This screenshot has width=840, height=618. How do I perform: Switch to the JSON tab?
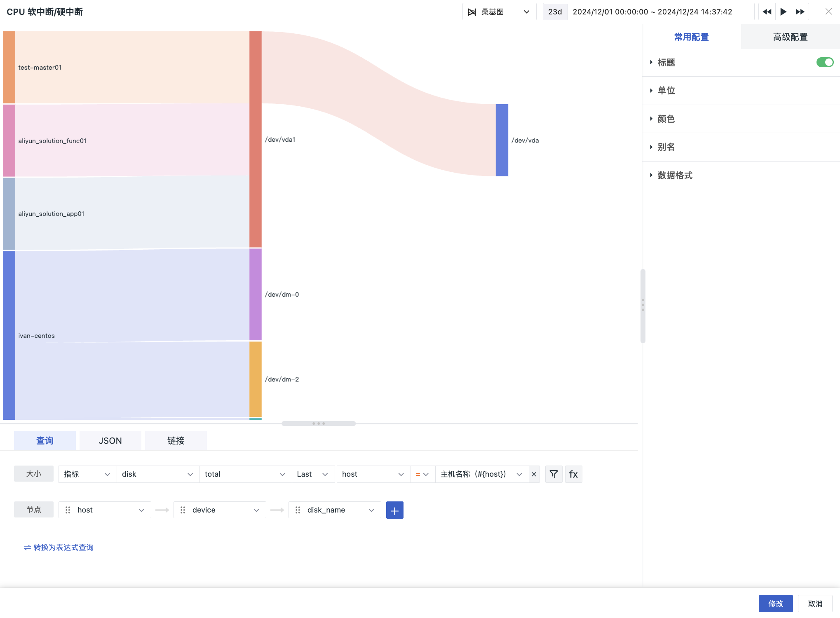(110, 441)
